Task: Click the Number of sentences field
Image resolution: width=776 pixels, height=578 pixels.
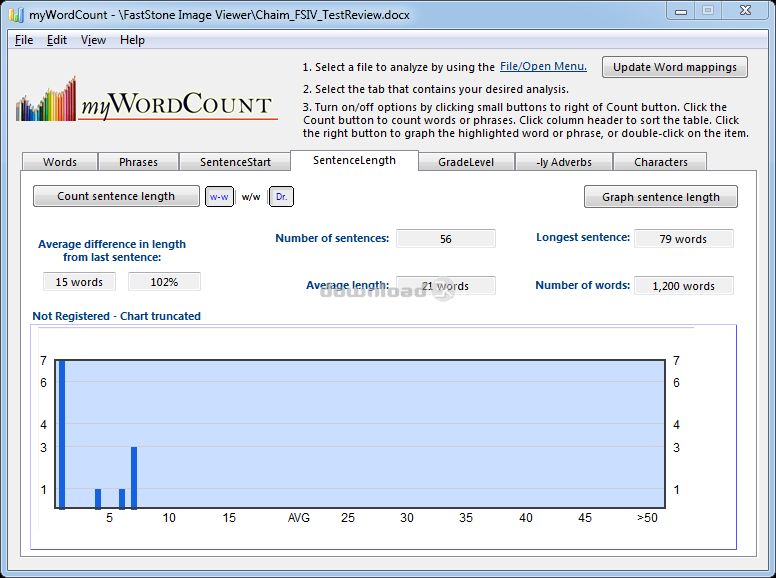Action: pyautogui.click(x=445, y=239)
